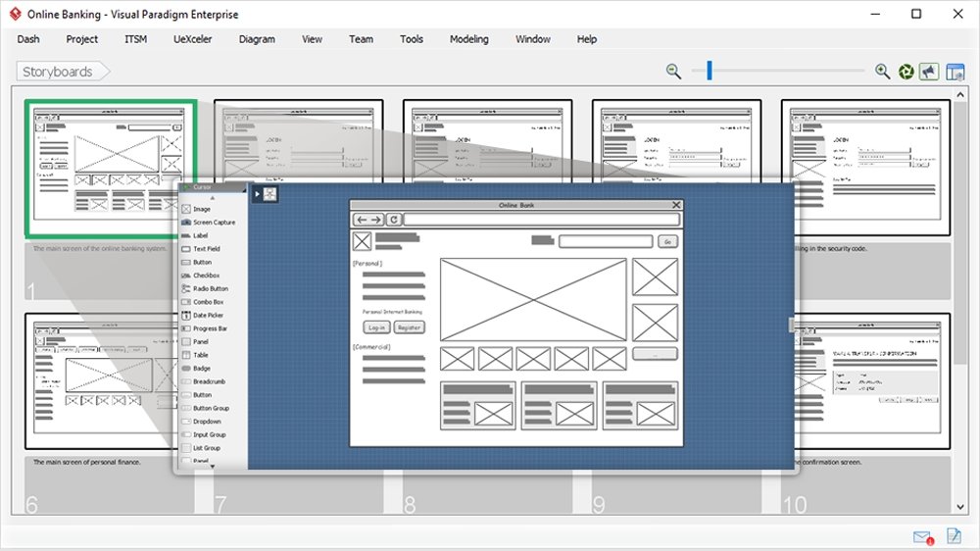The width and height of the screenshot is (980, 551).
Task: Select the Panel tool under Progress Bar
Action: (195, 342)
